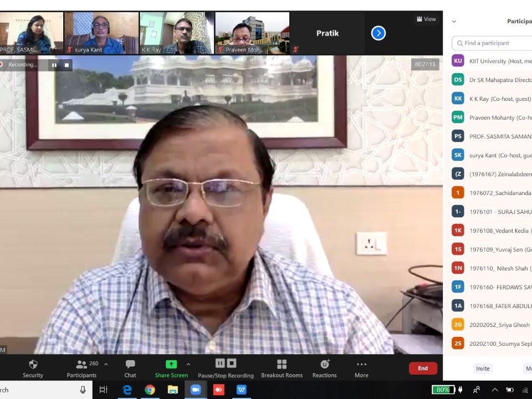Pause the recording in top-left indicator
The width and height of the screenshot is (532, 399).
tap(54, 65)
